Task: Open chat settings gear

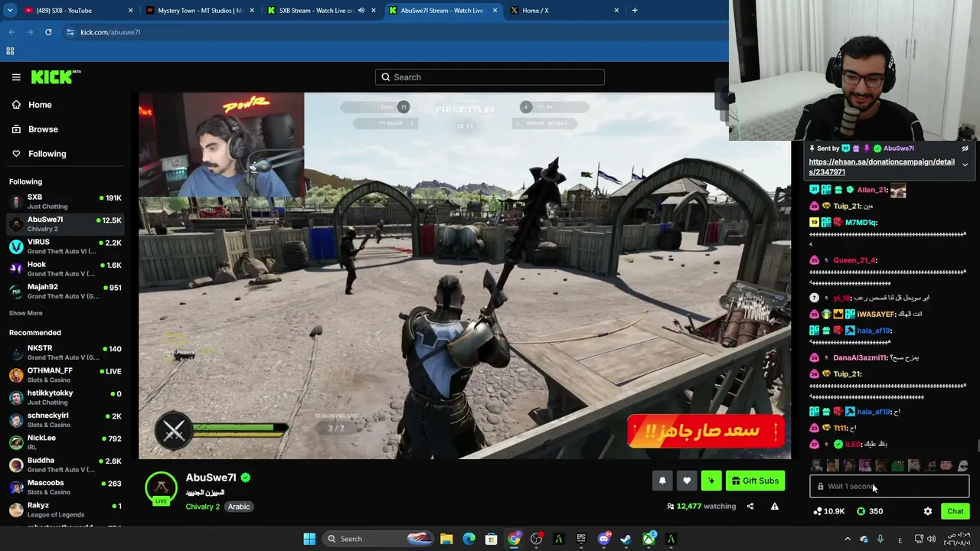Action: point(928,511)
